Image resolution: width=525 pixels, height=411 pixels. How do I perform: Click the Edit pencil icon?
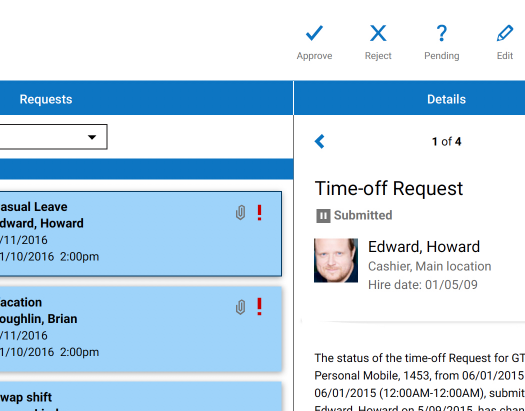(505, 33)
